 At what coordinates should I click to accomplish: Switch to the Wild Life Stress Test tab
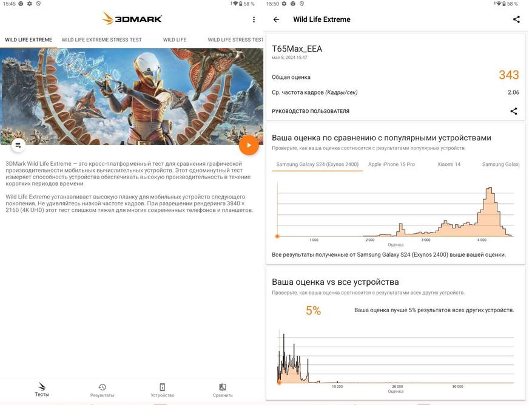click(235, 39)
